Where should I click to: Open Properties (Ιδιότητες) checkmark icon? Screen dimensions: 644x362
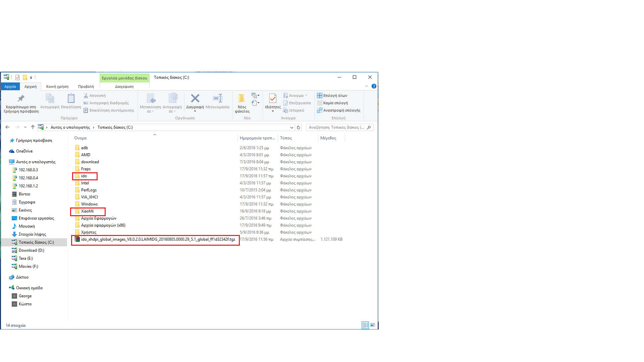[273, 99]
